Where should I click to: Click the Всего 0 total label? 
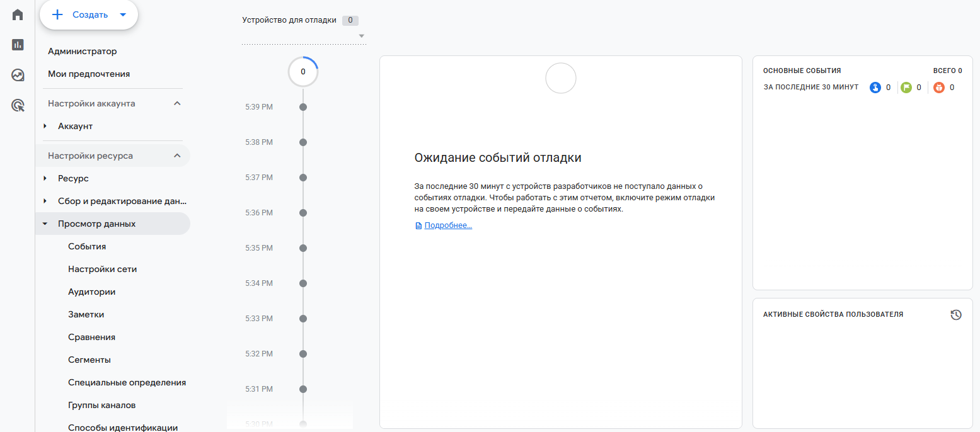tap(947, 71)
